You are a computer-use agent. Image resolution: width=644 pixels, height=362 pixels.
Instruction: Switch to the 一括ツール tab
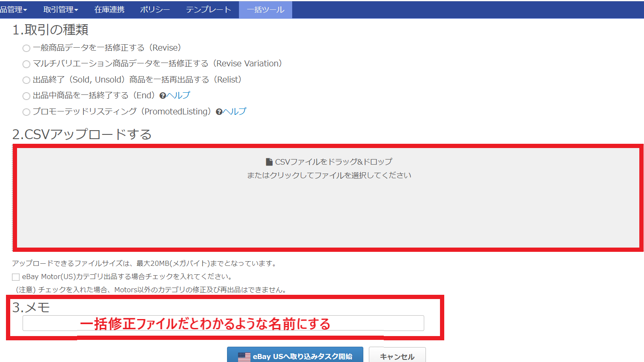click(265, 10)
